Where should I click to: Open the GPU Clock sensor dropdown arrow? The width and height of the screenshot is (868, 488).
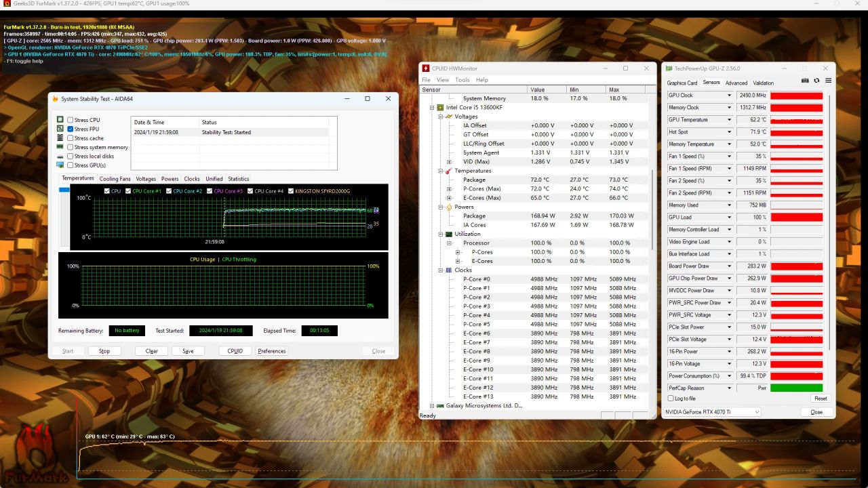tap(730, 96)
